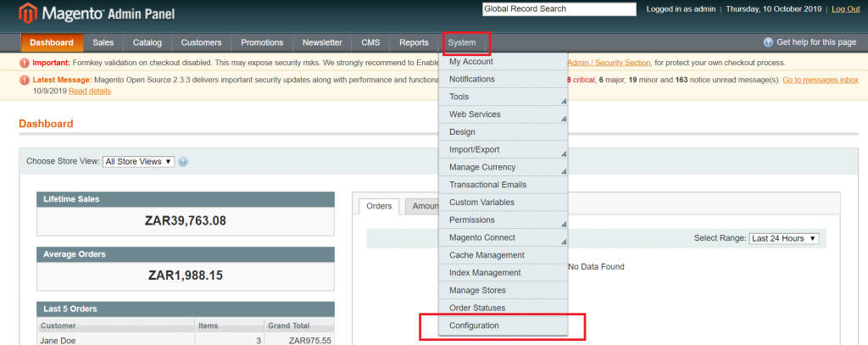This screenshot has height=345, width=868.
Task: Expand the Tools submenu
Action: tap(504, 97)
